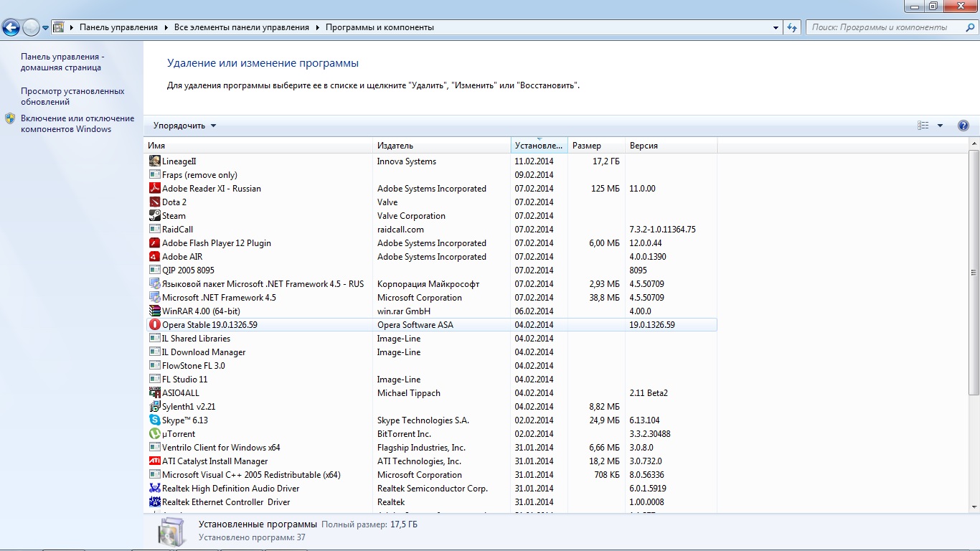Sort by the Установлено date column header
This screenshot has width=980, height=551.
pyautogui.click(x=540, y=146)
